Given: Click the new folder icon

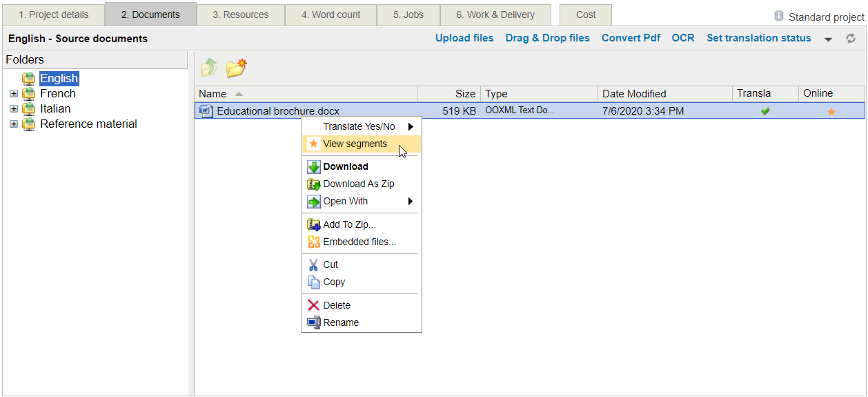Looking at the screenshot, I should click(x=237, y=68).
